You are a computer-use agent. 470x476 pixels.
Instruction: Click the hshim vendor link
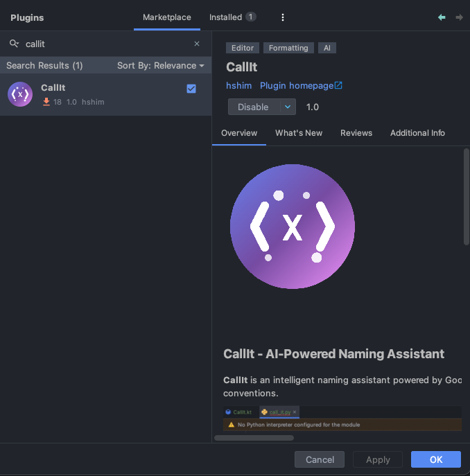[238, 86]
